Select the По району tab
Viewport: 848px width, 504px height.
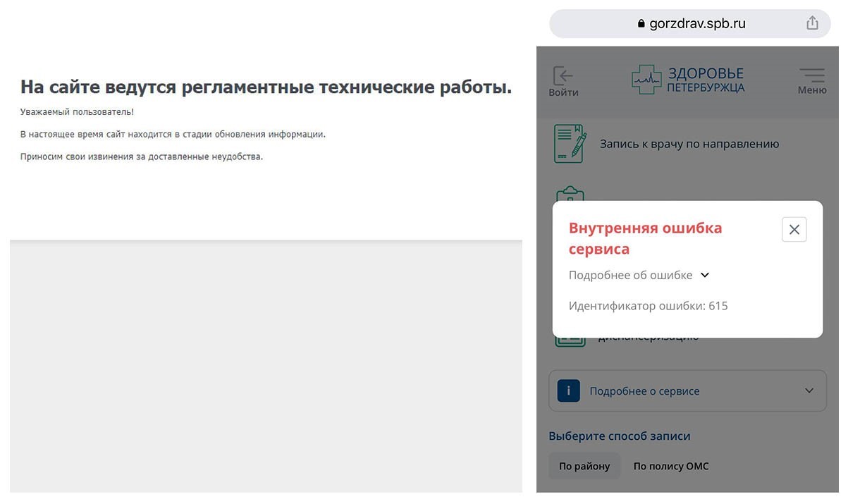584,466
